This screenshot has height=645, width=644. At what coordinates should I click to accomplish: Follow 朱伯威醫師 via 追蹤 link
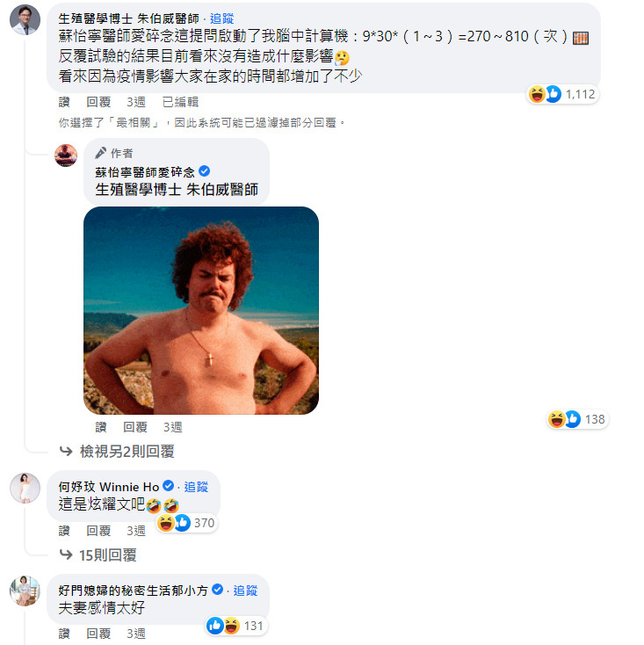(221, 18)
